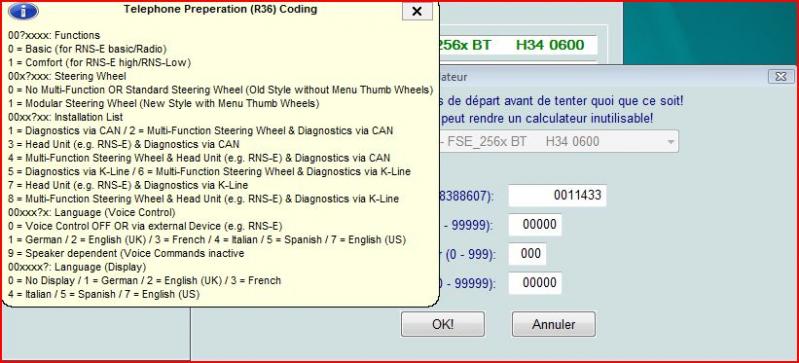The image size is (799, 363).
Task: Click the 000 field for 0 - 999
Action: 527,254
